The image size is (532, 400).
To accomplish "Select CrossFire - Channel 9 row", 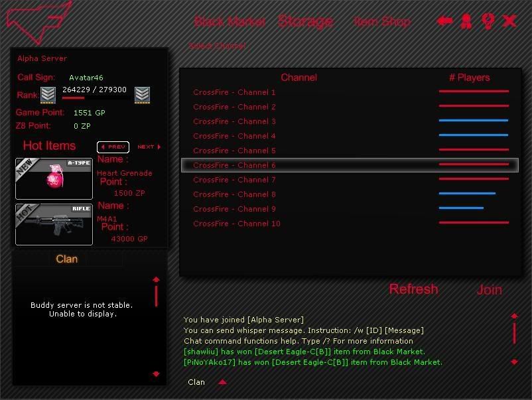I will (x=234, y=209).
